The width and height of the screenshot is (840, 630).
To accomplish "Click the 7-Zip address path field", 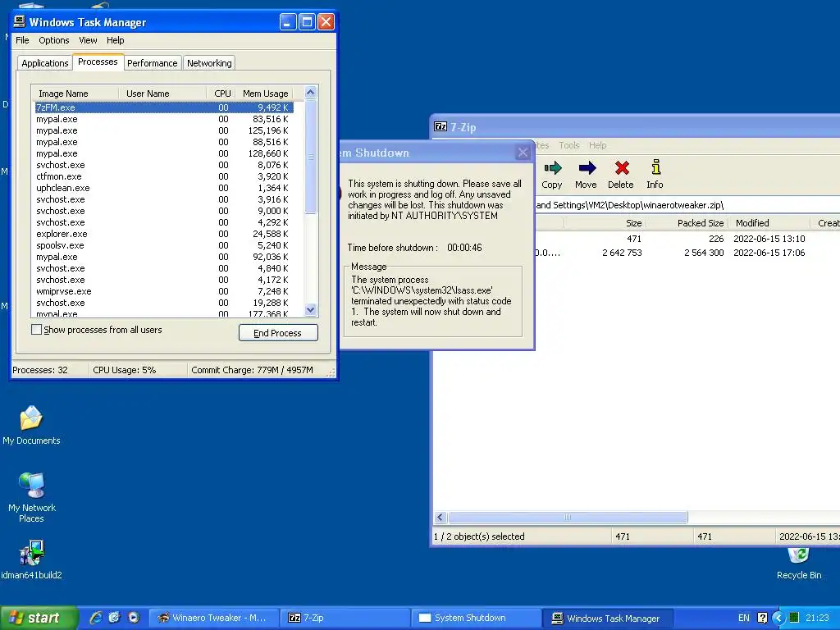I will 688,204.
